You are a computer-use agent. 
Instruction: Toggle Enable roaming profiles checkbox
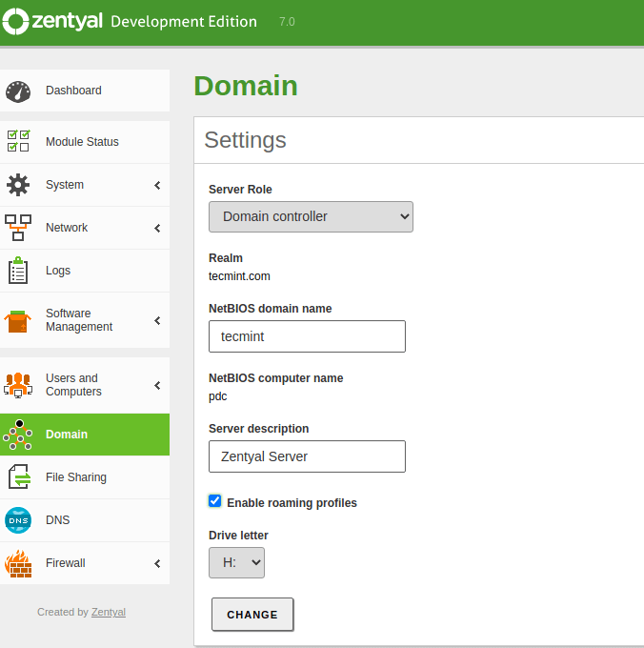215,501
